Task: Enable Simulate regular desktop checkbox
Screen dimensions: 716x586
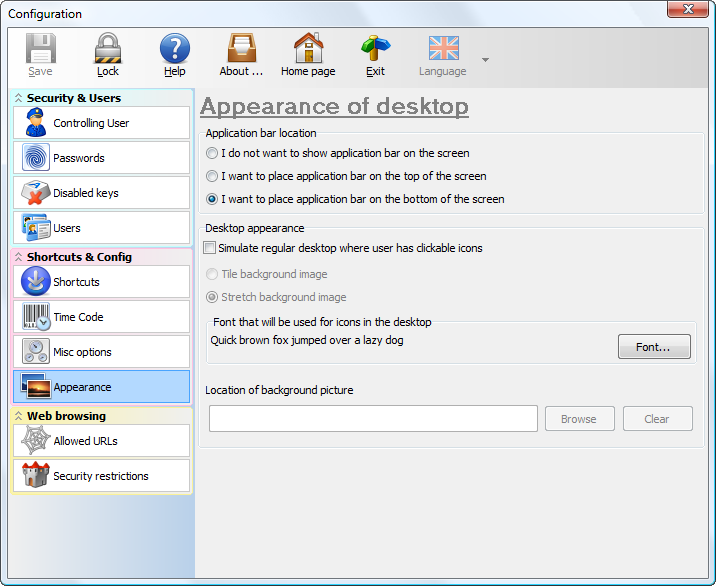Action: tap(210, 248)
